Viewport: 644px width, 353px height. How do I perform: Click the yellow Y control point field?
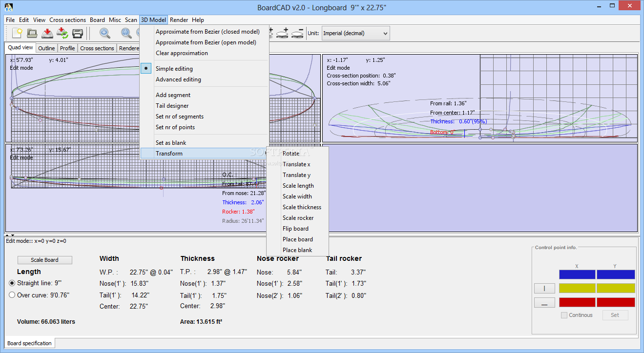(x=616, y=288)
